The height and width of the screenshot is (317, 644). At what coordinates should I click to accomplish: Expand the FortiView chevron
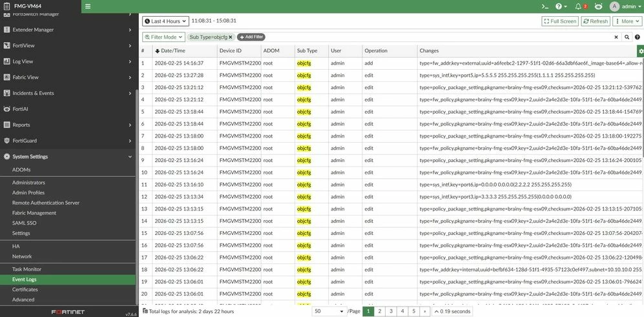[x=130, y=46]
